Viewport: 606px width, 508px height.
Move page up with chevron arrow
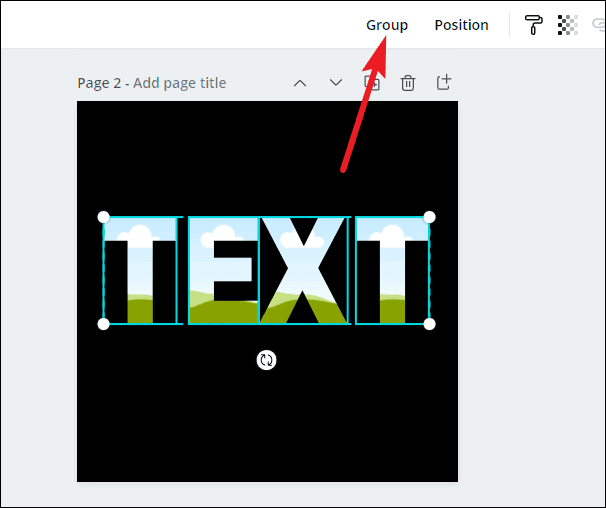click(x=300, y=83)
